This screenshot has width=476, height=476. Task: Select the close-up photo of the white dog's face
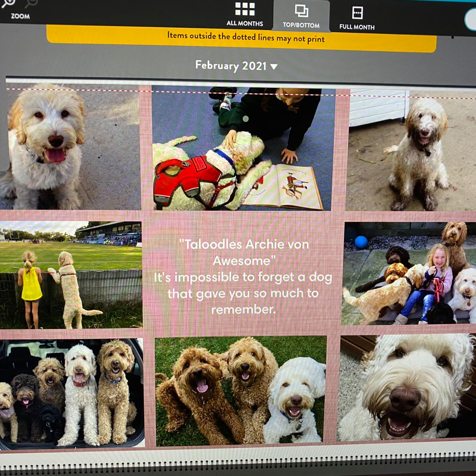[x=406, y=387]
